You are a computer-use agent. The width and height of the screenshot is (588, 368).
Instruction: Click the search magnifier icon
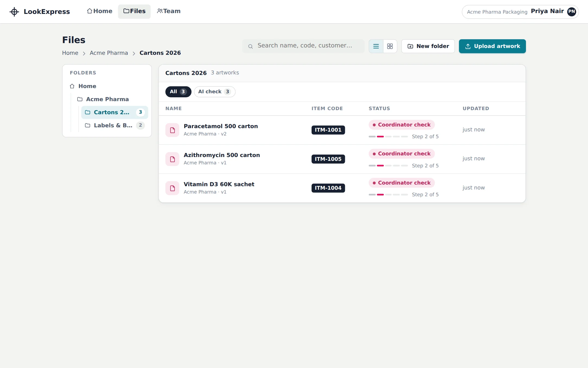pos(250,46)
